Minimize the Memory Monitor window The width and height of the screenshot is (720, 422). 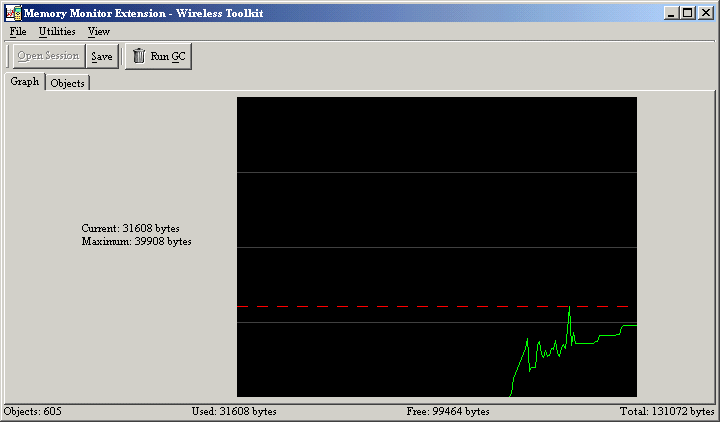(671, 13)
